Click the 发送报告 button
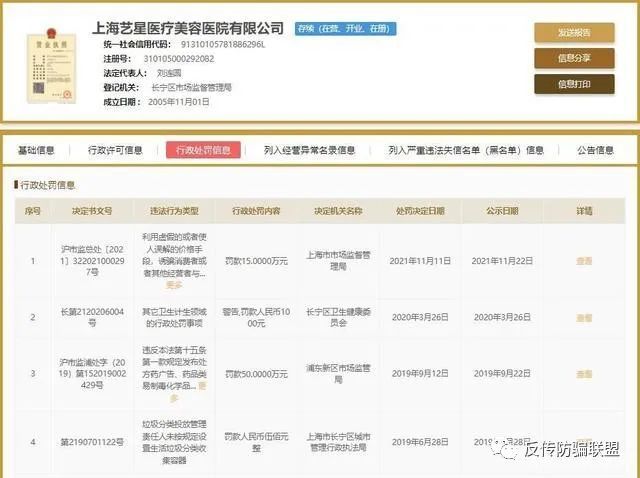Image resolution: width=640 pixels, height=478 pixels. tap(574, 33)
